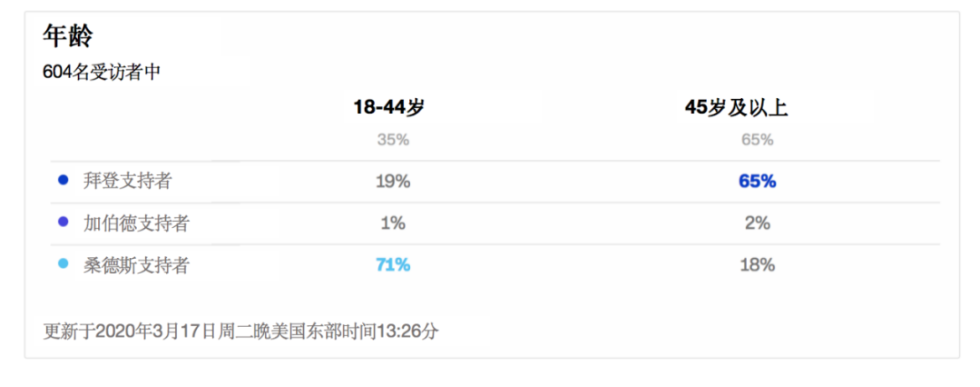
Task: Click the grey 35% share under 18-44岁
Action: pyautogui.click(x=393, y=140)
